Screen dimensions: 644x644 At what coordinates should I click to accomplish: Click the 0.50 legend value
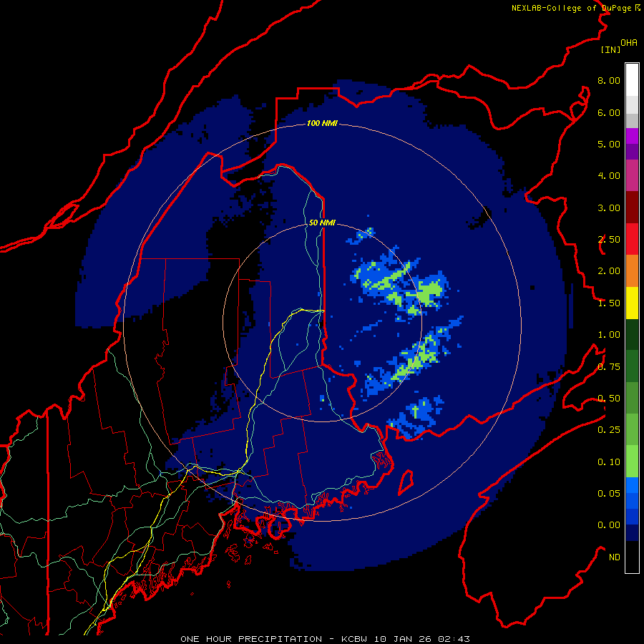(x=609, y=399)
